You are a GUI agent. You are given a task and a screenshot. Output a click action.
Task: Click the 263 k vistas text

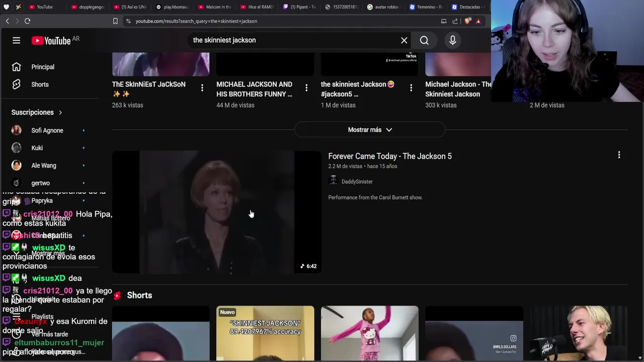point(128,105)
